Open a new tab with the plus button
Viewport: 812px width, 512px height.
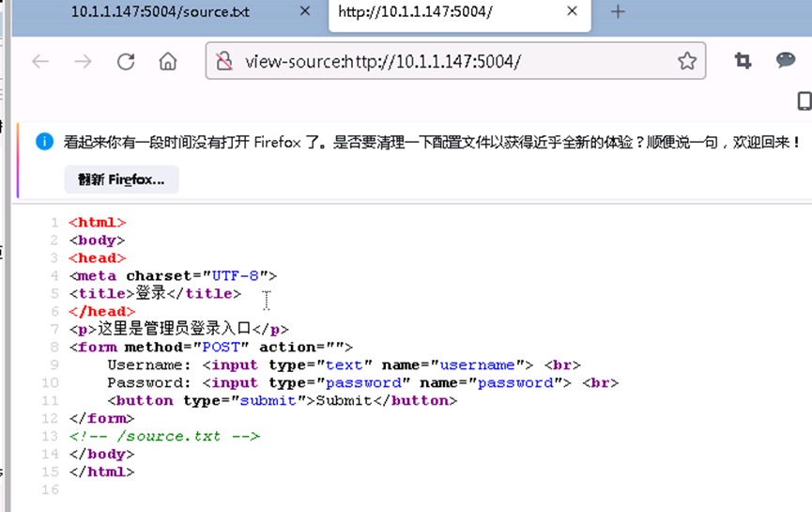tap(618, 11)
